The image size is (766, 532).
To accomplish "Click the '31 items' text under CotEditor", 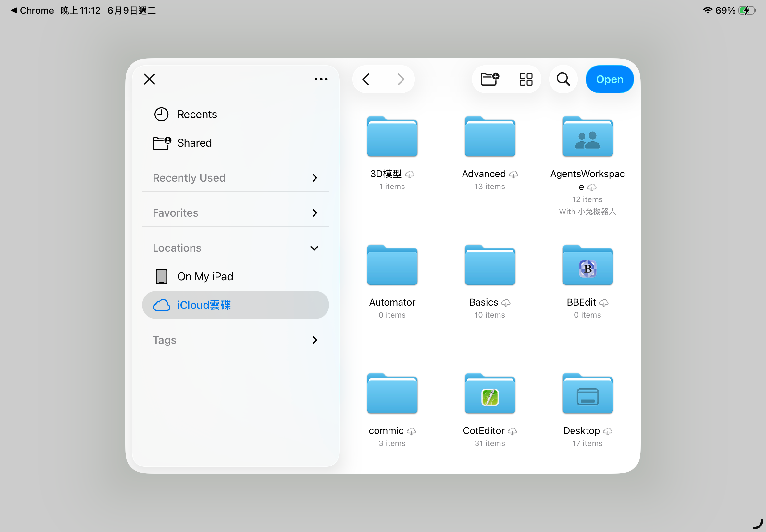I will [x=489, y=443].
